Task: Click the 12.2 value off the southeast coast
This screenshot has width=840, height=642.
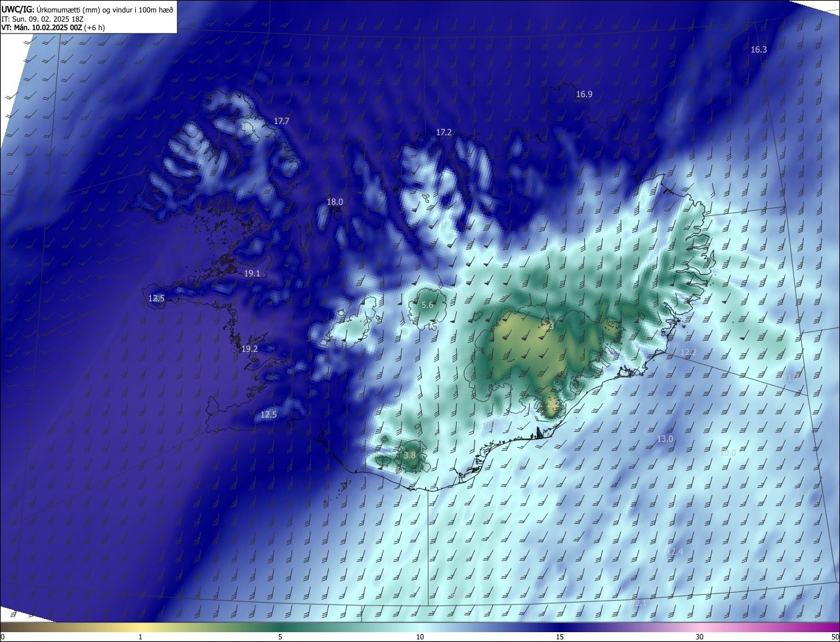Action: [x=688, y=353]
